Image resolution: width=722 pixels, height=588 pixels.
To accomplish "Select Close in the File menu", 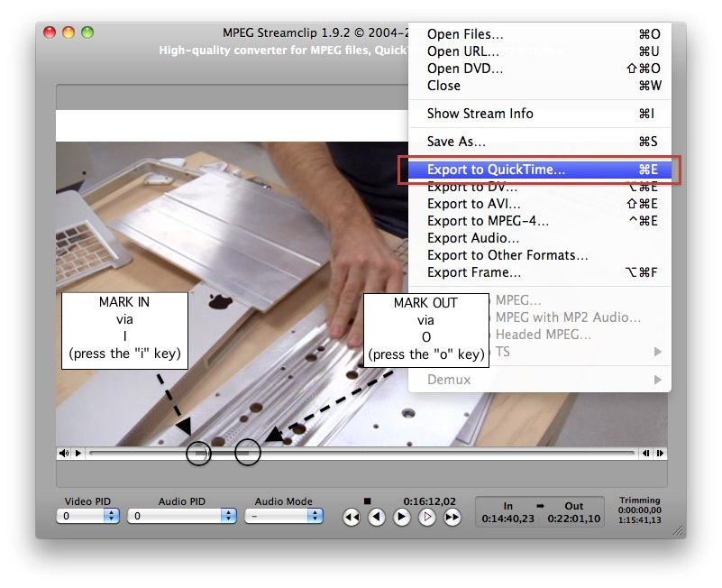I will tap(540, 86).
